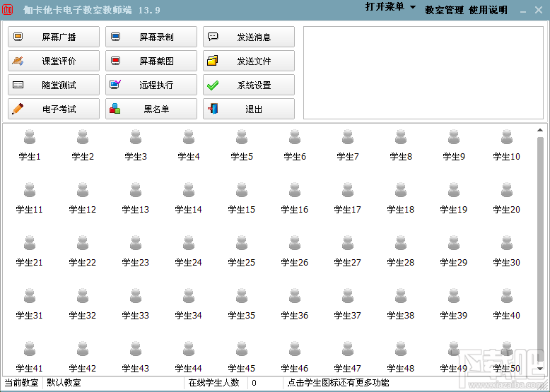Screen dimensions: 550x392
Task: Select student icon 学生25
Action: coord(242,243)
